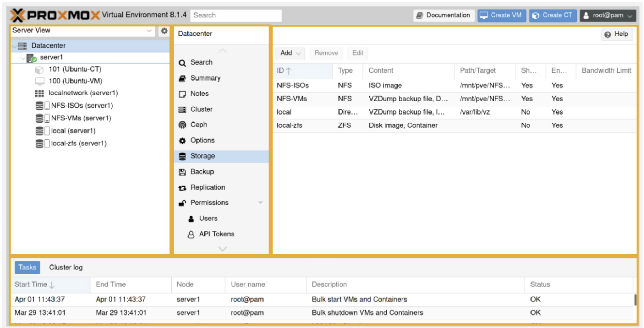Click the Content column header
The width and height of the screenshot is (644, 328).
pos(409,71)
